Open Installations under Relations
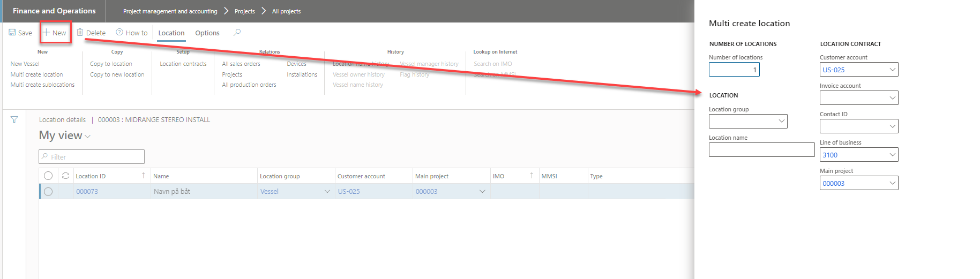Image resolution: width=980 pixels, height=279 pixels. tap(302, 74)
